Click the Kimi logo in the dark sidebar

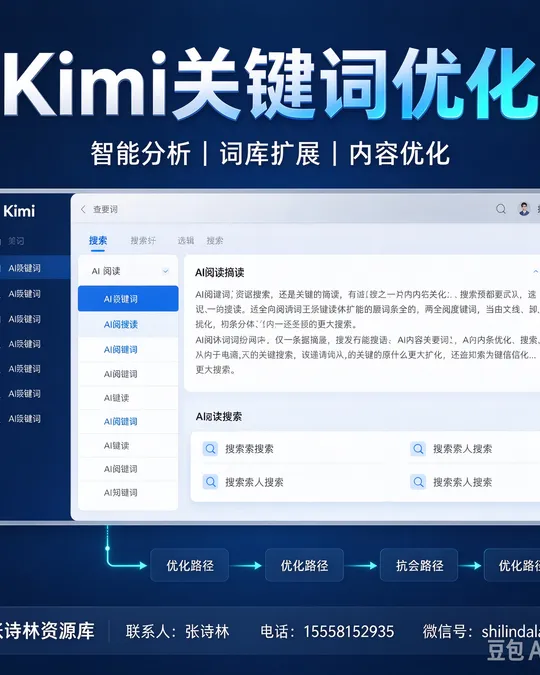pyautogui.click(x=19, y=211)
